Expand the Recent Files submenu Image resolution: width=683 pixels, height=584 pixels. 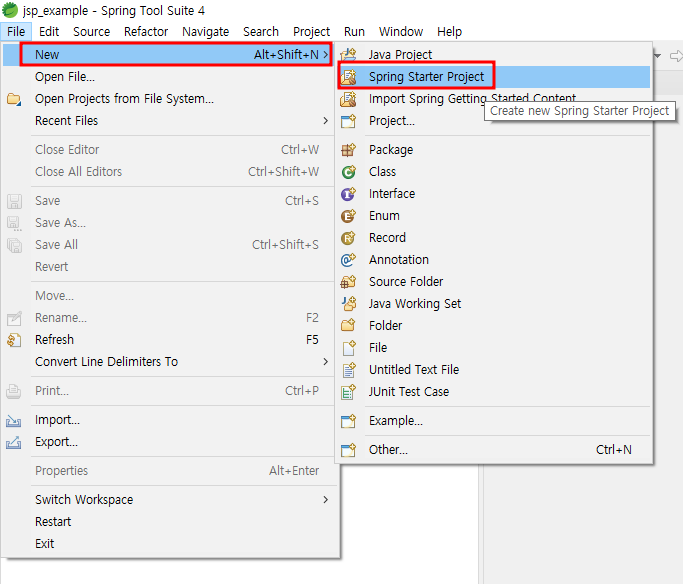[x=325, y=121]
